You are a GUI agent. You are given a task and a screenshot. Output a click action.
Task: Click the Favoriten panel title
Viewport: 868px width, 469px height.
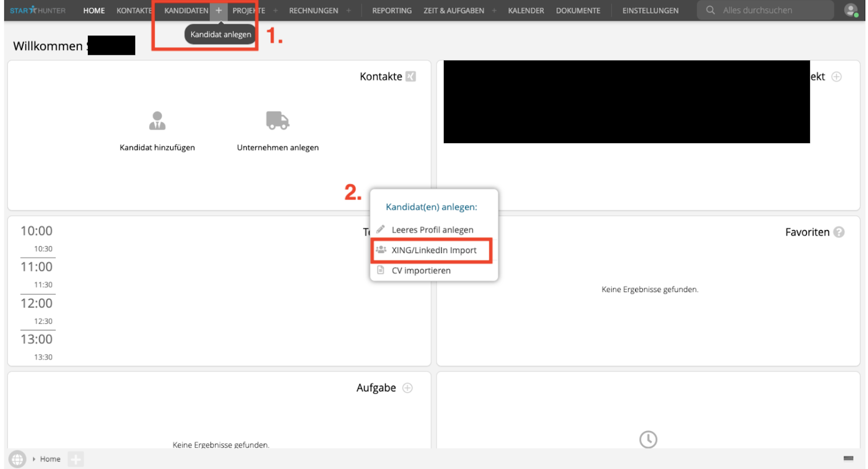coord(807,232)
